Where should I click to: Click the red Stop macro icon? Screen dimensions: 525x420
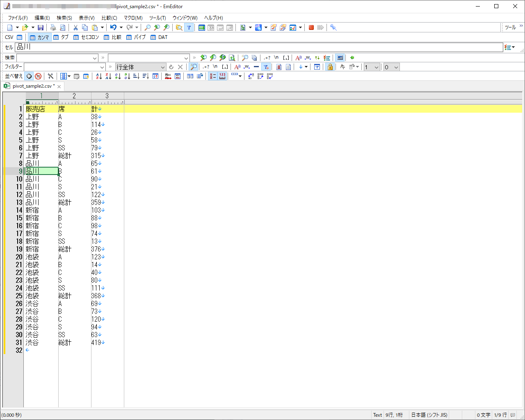point(311,27)
